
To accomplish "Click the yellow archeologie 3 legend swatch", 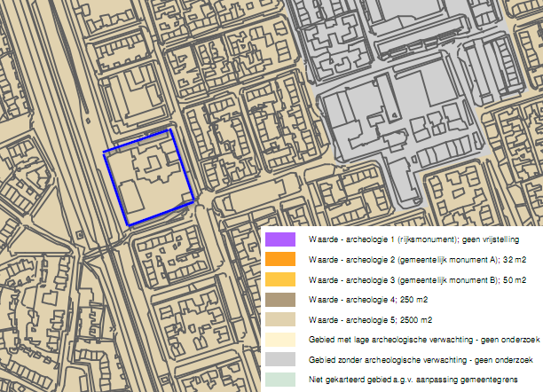I will coord(280,279).
